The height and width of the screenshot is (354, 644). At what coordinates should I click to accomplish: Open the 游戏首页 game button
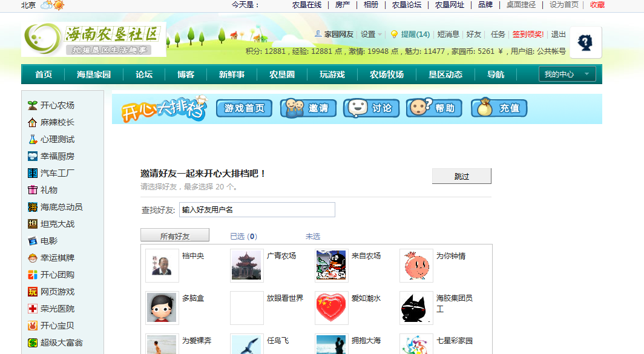[244, 108]
